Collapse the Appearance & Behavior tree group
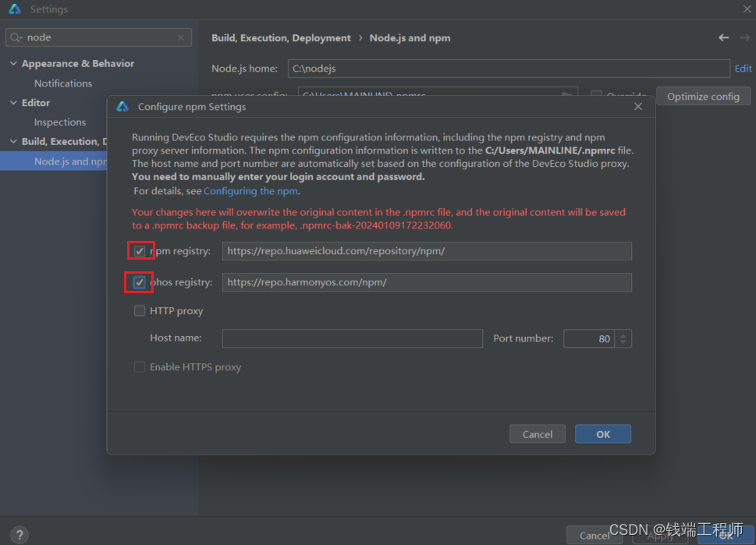This screenshot has height=545, width=756. [x=13, y=64]
